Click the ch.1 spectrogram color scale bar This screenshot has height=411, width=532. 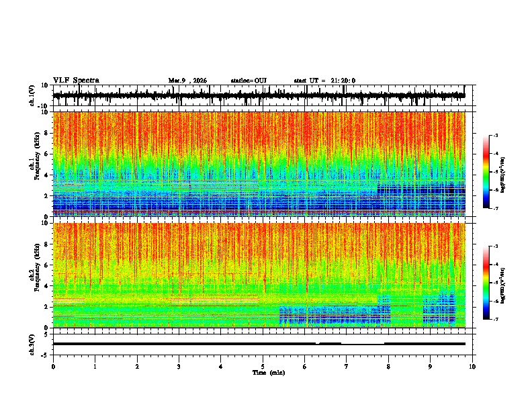(486, 172)
